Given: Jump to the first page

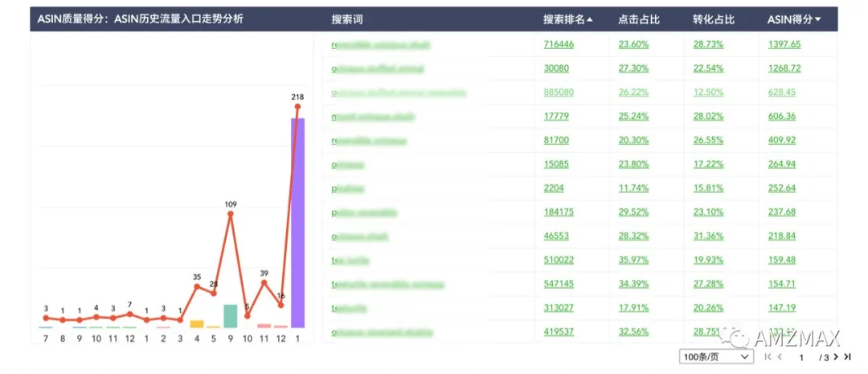Looking at the screenshot, I should click(x=768, y=356).
